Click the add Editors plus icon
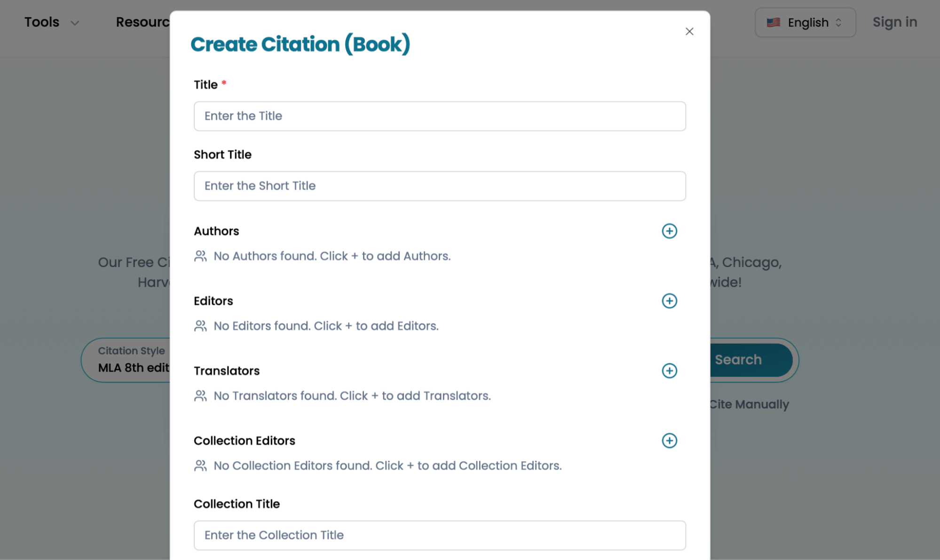Screen dimensions: 940x560 coord(669,301)
